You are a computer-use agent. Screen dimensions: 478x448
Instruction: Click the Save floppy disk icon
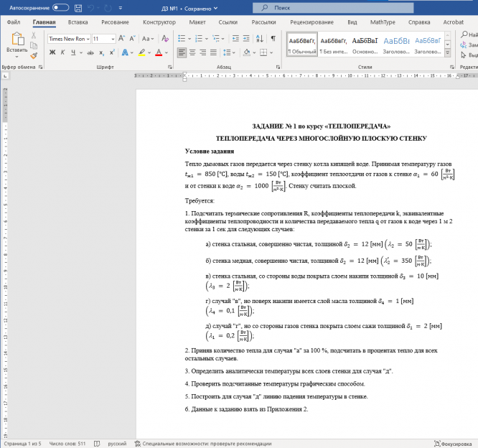pyautogui.click(x=78, y=8)
